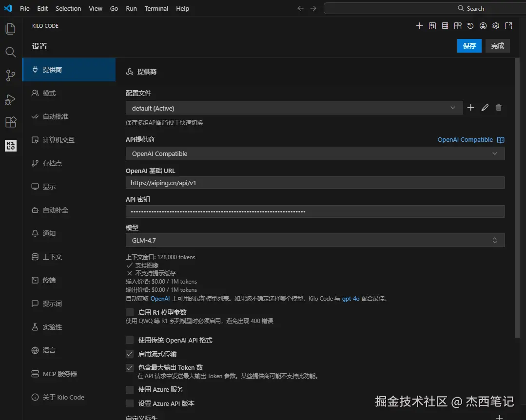Screen dimensions: 526x420
Task: Select the 自动补全 autocomplete tab
Action: [x=69, y=210]
